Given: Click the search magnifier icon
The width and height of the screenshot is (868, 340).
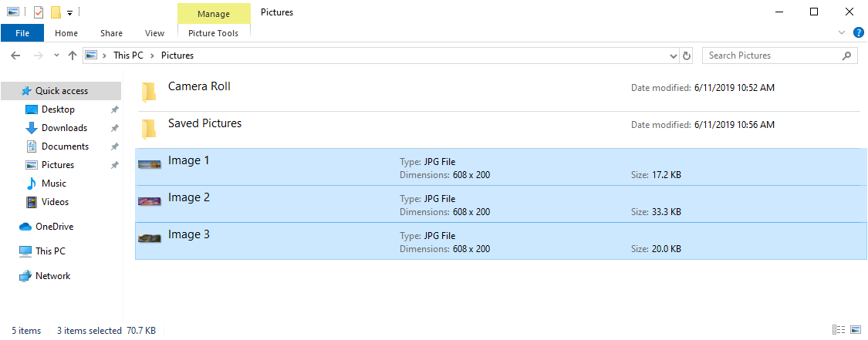Looking at the screenshot, I should pyautogui.click(x=846, y=56).
